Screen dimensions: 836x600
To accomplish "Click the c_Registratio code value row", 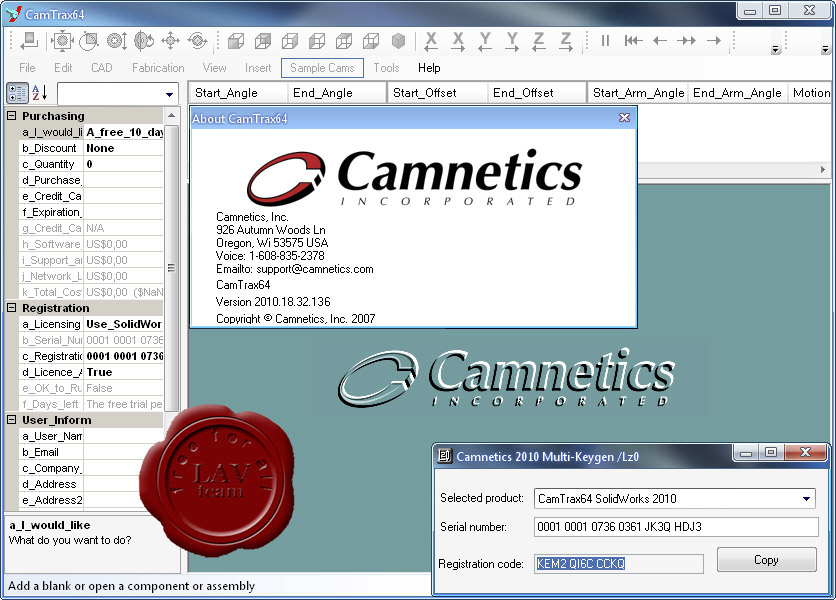I will tap(124, 356).
